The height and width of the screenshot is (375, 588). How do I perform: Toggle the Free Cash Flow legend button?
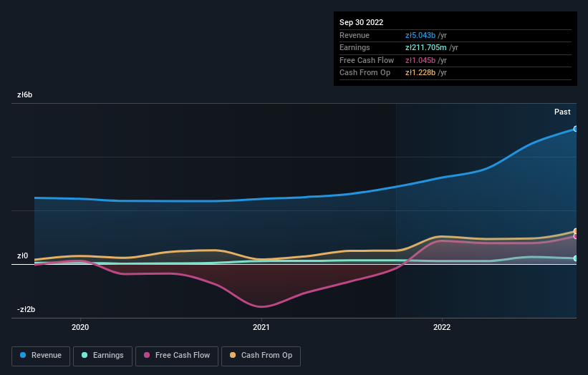pos(177,356)
